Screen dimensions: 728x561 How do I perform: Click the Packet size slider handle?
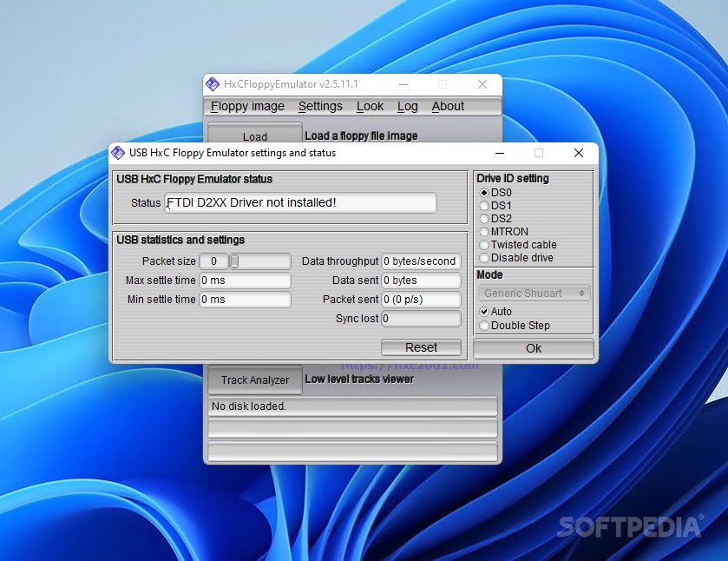tap(235, 261)
